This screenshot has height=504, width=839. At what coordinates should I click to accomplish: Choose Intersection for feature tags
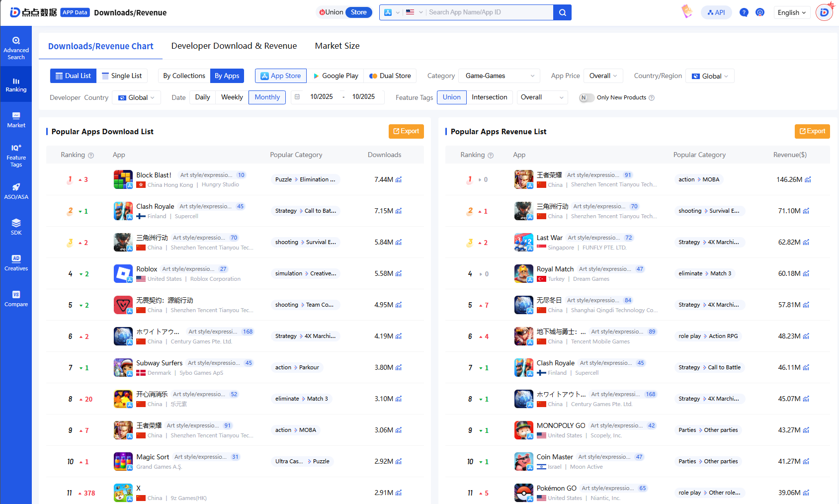pyautogui.click(x=489, y=97)
